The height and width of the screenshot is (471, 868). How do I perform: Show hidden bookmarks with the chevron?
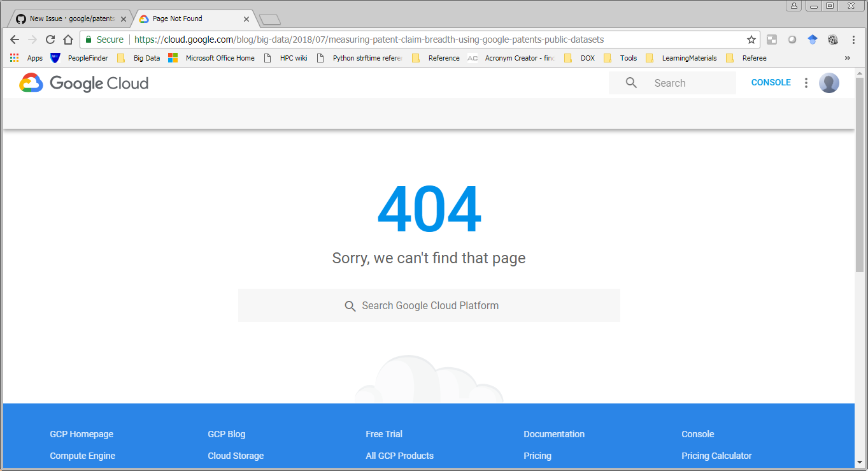pos(848,58)
